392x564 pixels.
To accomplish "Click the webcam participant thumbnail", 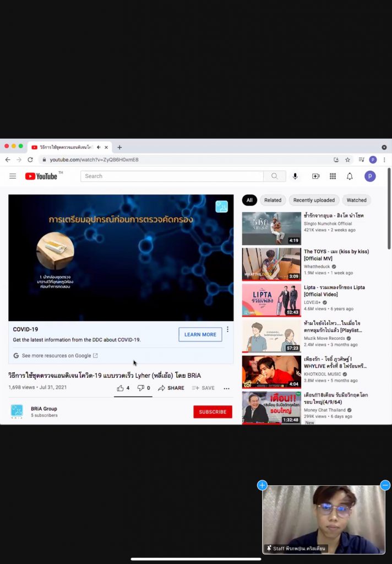I will click(324, 519).
